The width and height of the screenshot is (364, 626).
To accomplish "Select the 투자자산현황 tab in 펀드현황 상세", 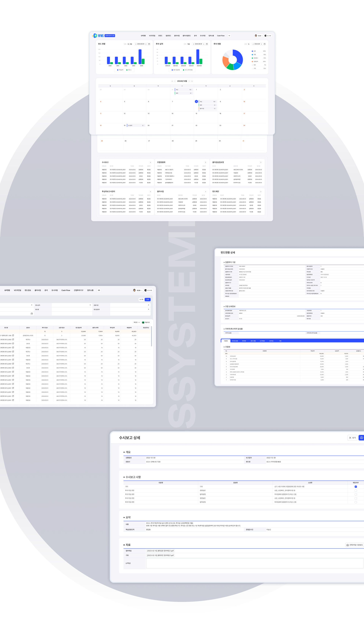I will 235,341.
